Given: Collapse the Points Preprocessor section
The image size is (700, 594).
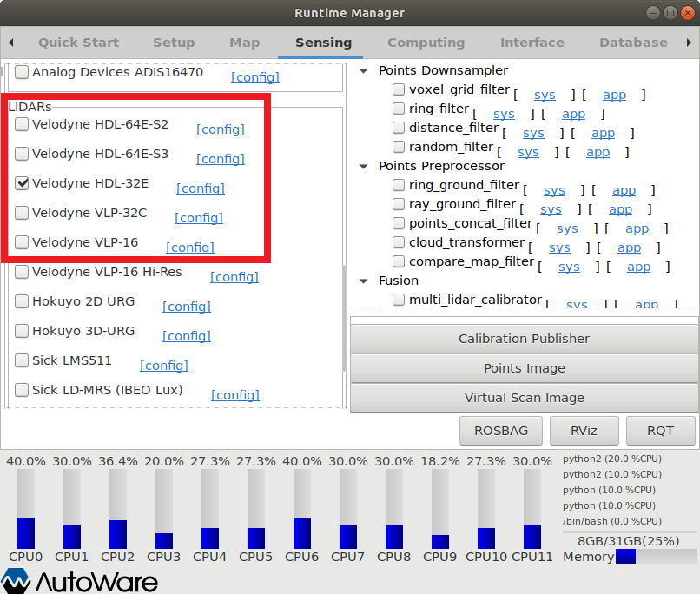Looking at the screenshot, I should [363, 166].
